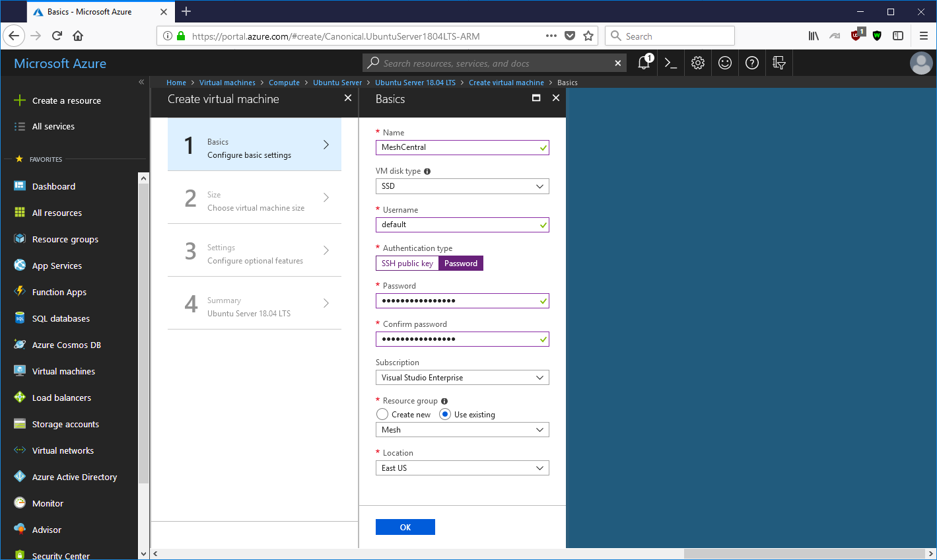Go to Ubuntu Server 18.04 LTS breadcrumb
937x560 pixels.
coord(415,83)
